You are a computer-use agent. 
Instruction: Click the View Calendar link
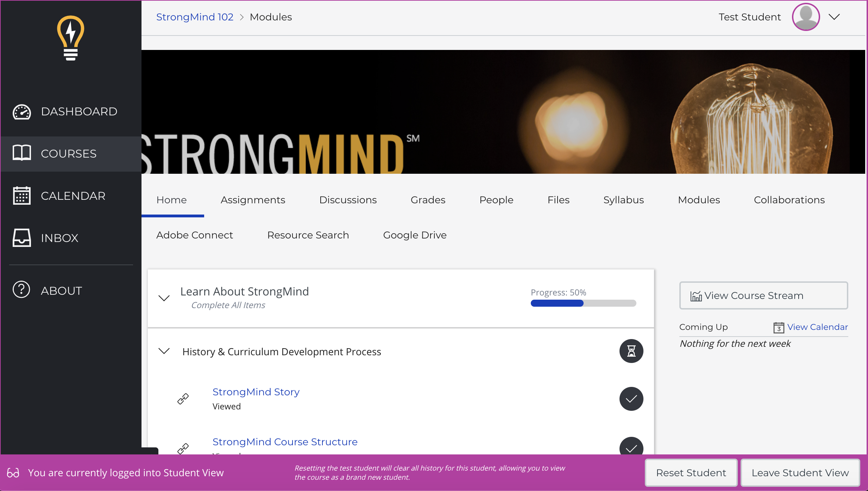(817, 327)
